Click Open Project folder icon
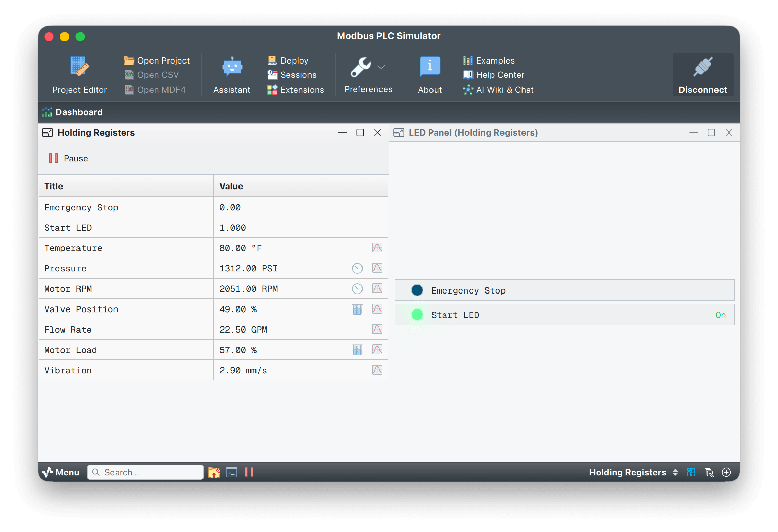Viewport: 778px width, 532px height. pos(129,60)
